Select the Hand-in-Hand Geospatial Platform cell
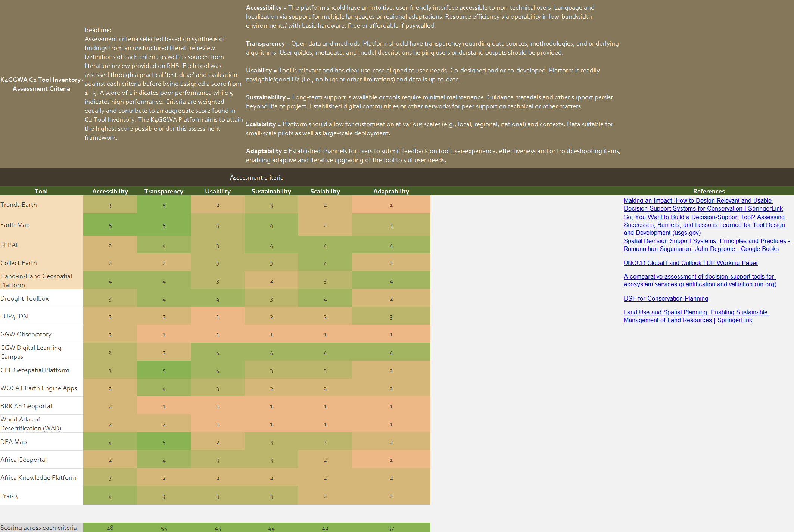 click(41, 280)
